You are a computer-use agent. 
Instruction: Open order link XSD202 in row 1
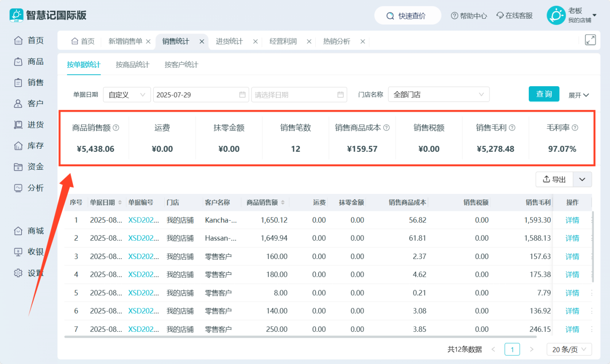pos(143,220)
